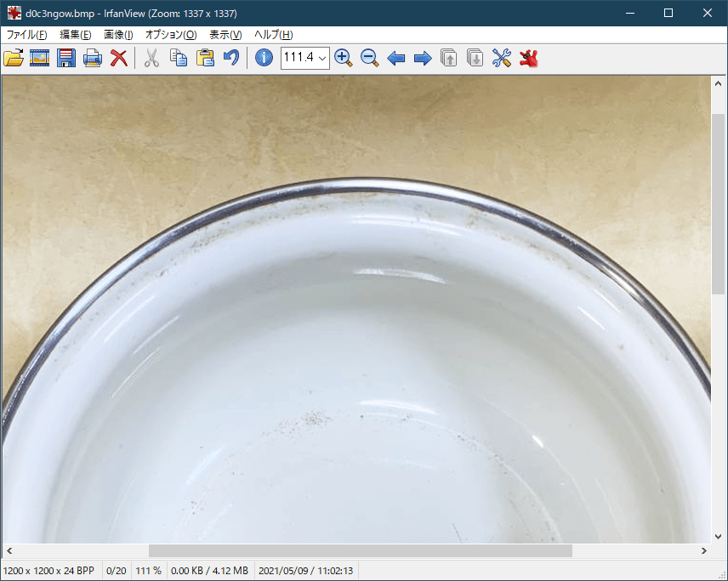Click the status bar index 0/20

point(116,570)
